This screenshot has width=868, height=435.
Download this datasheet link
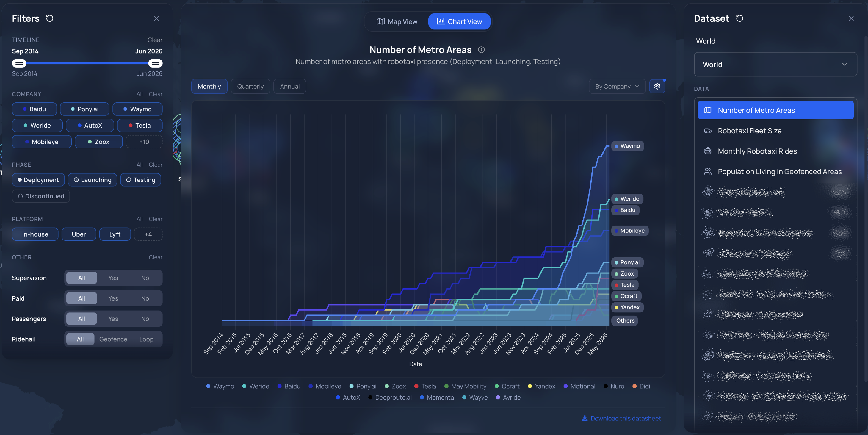tap(621, 418)
